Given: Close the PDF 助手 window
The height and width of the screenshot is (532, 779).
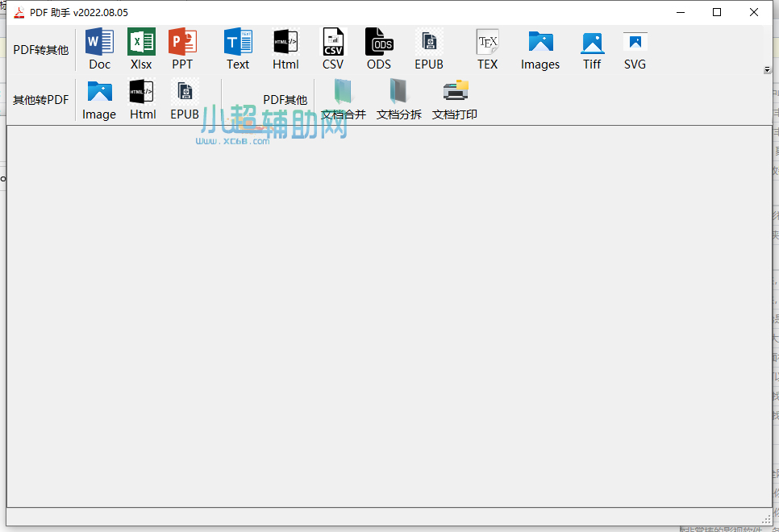Looking at the screenshot, I should pos(754,12).
